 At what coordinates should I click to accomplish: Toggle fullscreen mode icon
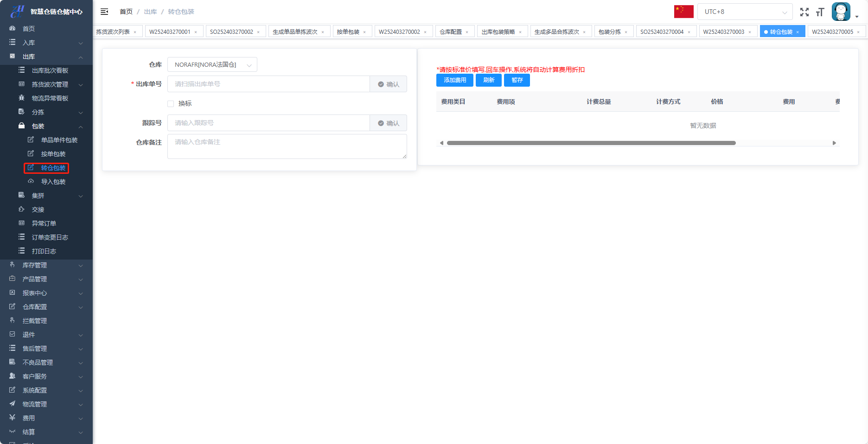pos(804,12)
